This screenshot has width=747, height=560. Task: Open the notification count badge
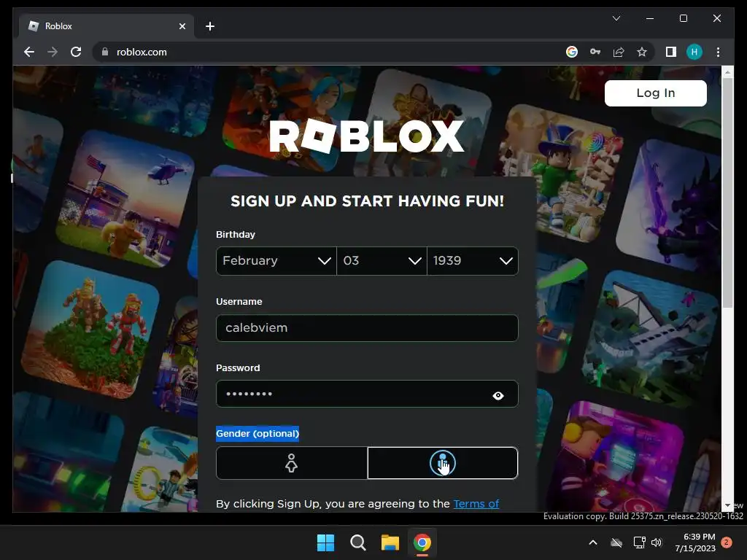coord(727,542)
